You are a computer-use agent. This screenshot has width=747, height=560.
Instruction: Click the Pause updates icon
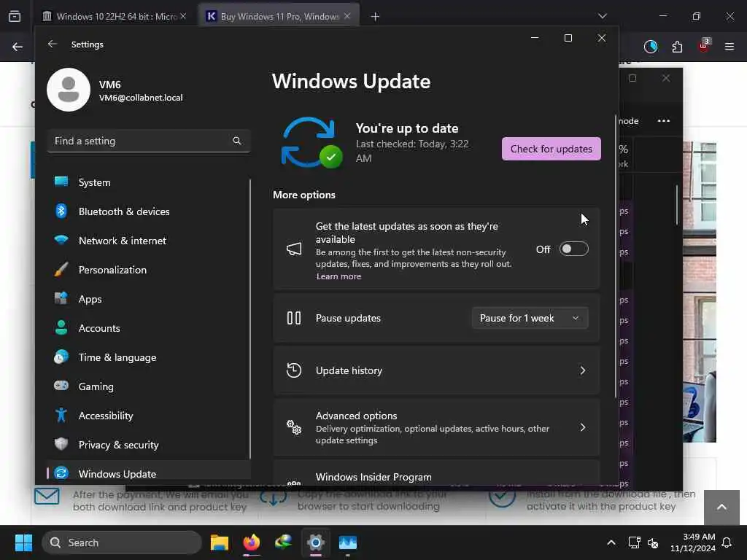click(294, 318)
